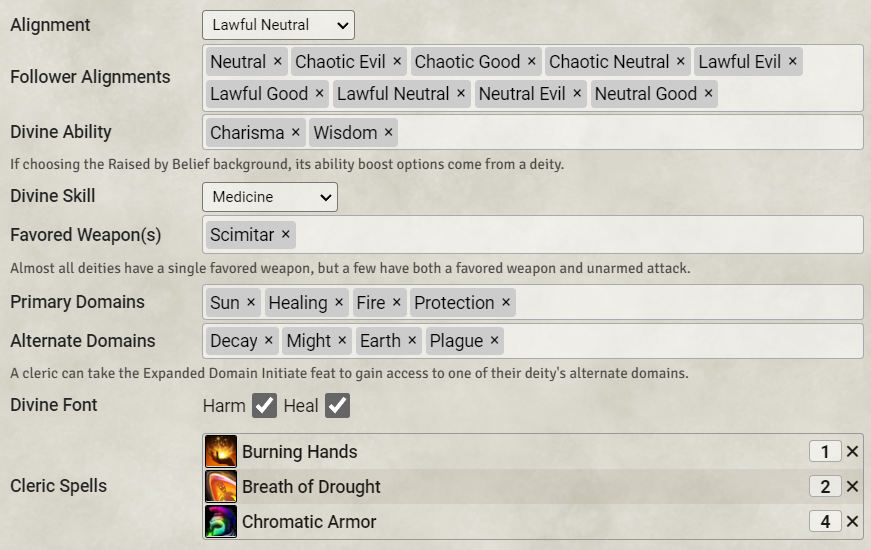Click the Breath of Drought level field
This screenshot has height=550, width=871.
point(825,487)
